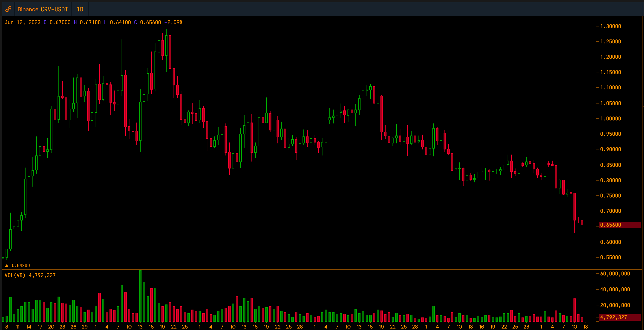Open the Binance CRV-USDT symbol selector
Screen dimensions: 644x330
click(43, 9)
